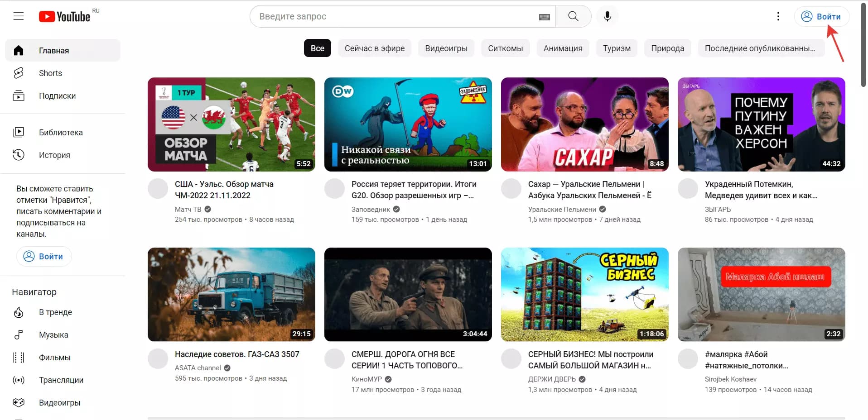Play the Малярка Абой ишлаш thumbnail

click(762, 294)
